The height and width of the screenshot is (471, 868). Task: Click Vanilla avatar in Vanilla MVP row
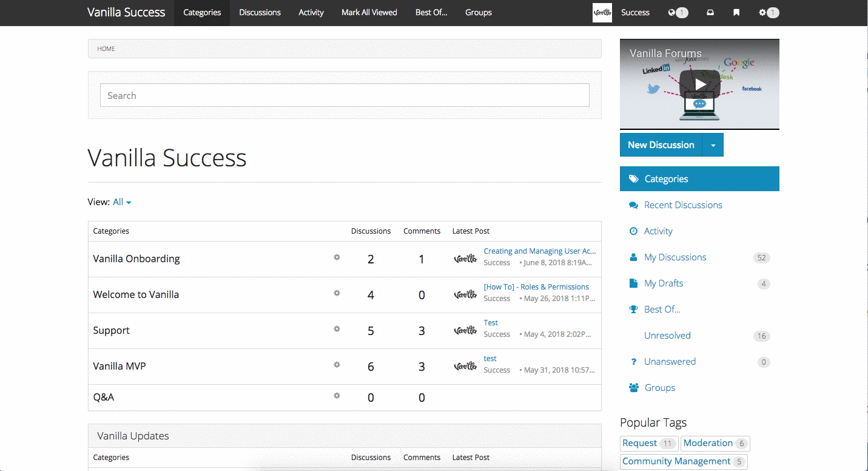(x=465, y=366)
